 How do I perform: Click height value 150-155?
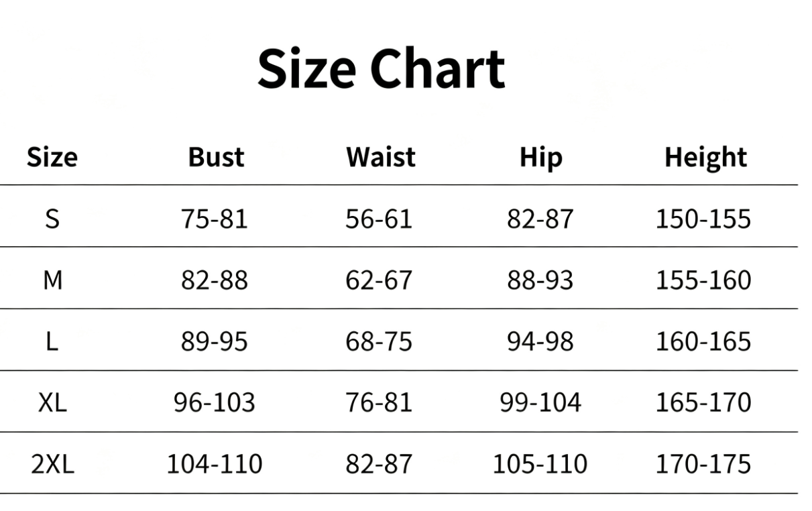pyautogui.click(x=703, y=219)
